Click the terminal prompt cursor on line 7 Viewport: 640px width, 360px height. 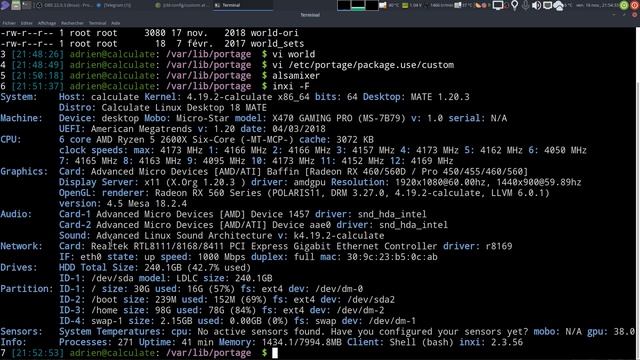(x=275, y=353)
